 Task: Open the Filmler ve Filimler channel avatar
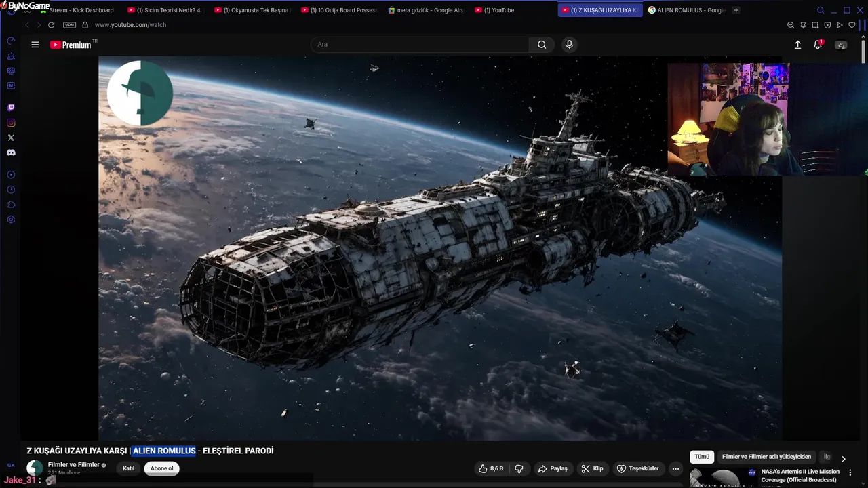(x=35, y=468)
